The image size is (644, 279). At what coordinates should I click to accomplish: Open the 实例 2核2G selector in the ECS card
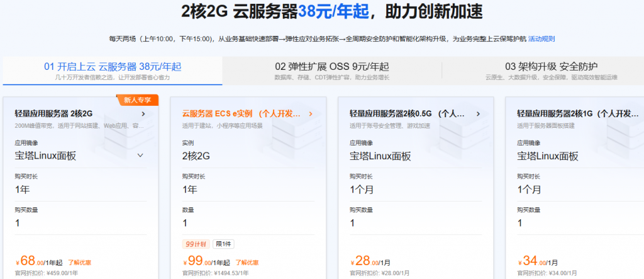coord(247,156)
